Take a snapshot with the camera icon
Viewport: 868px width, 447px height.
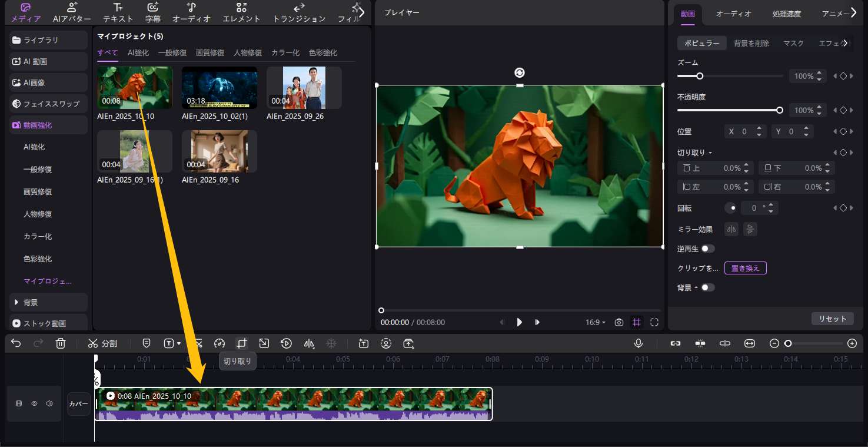click(619, 322)
